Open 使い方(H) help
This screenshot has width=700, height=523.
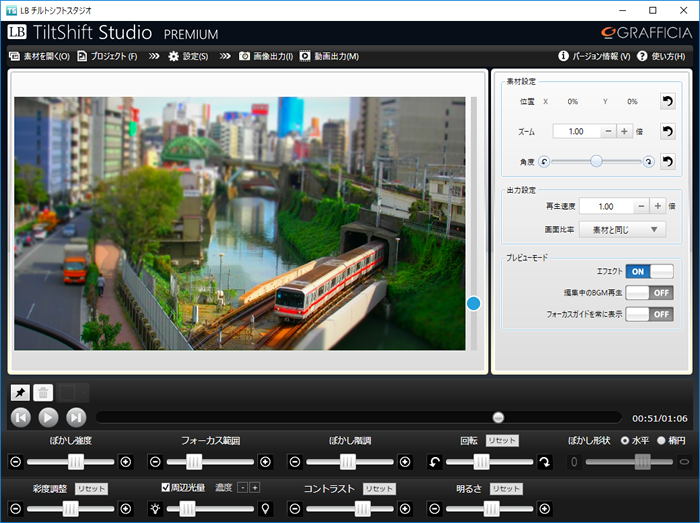[x=661, y=56]
